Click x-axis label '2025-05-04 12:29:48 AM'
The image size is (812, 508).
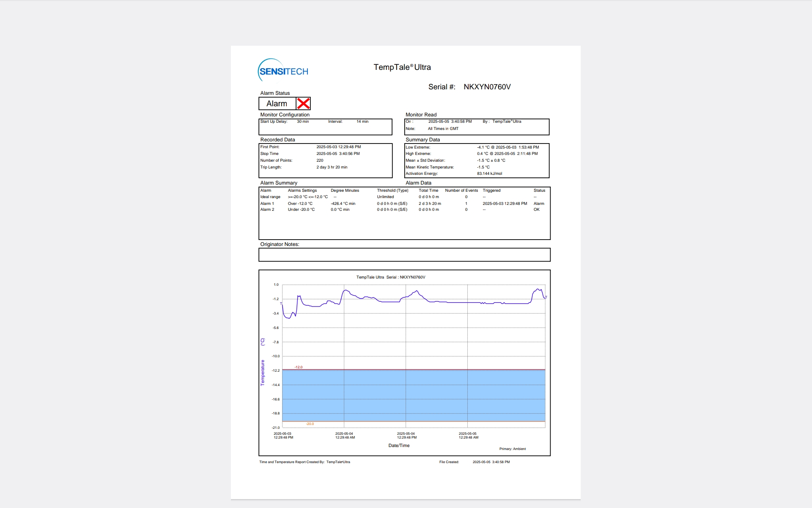(345, 436)
